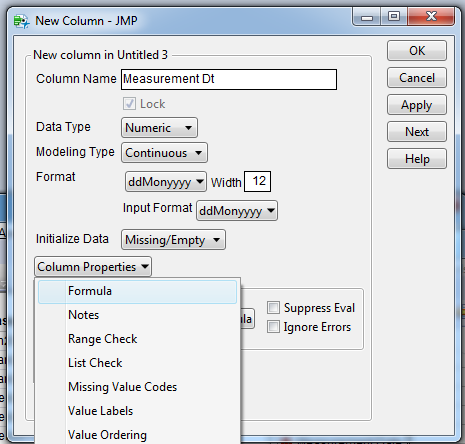Open the Modeling Type Continuous dropdown
The width and height of the screenshot is (465, 444).
point(164,153)
